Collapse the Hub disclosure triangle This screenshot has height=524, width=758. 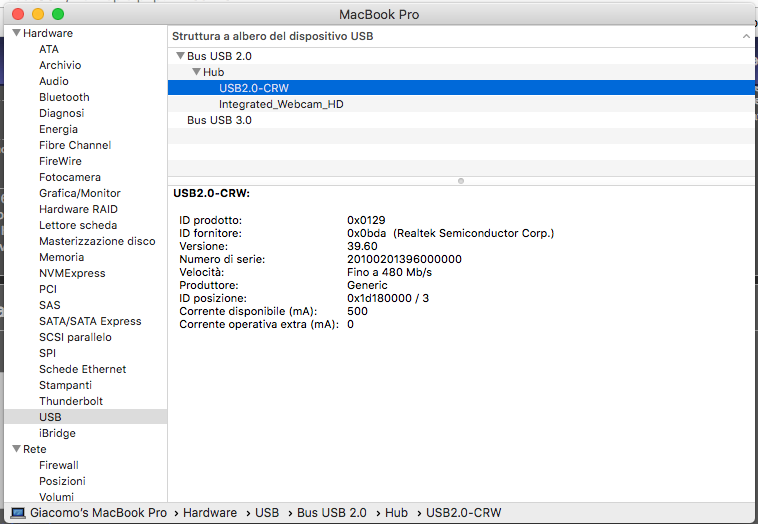(196, 72)
